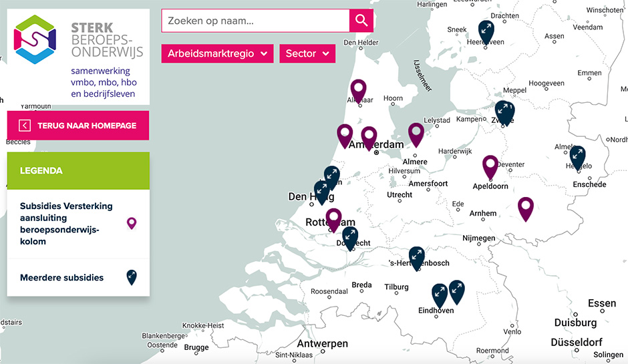Click the Legenda panel header

[78, 170]
